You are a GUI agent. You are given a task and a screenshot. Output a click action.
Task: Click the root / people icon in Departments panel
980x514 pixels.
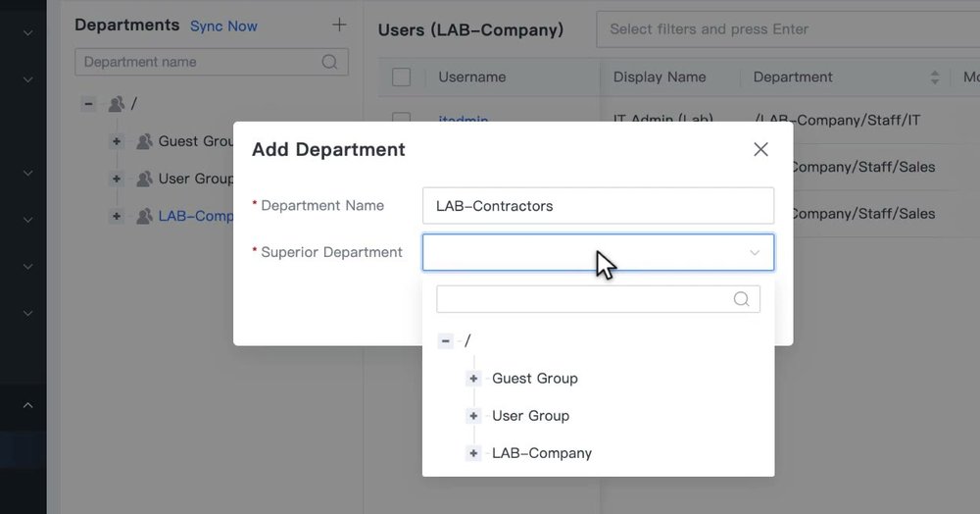click(117, 104)
